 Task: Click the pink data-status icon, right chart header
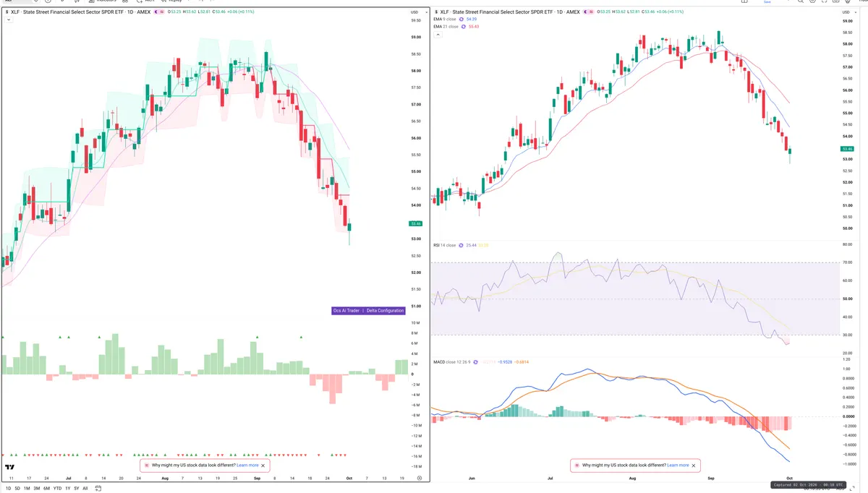[x=592, y=12]
